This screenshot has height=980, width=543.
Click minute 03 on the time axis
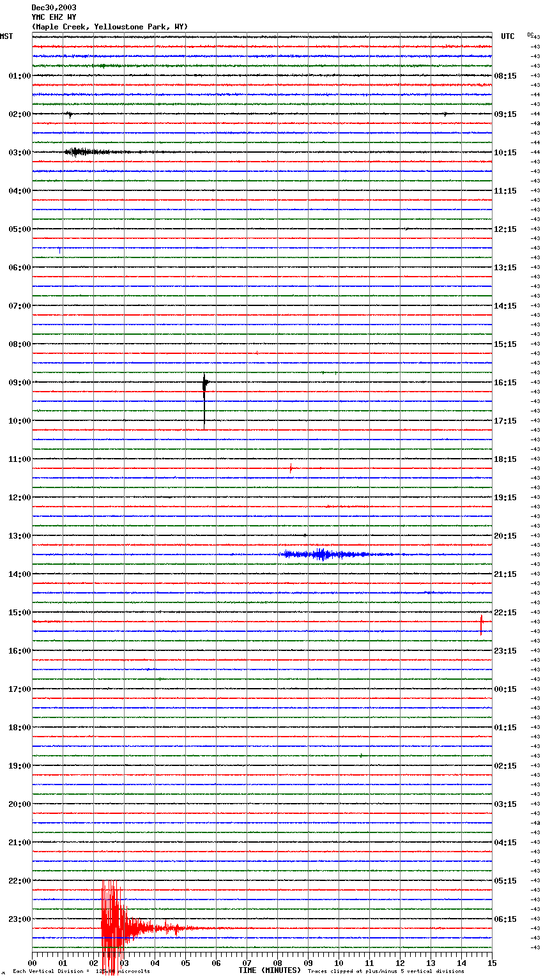pos(124,963)
